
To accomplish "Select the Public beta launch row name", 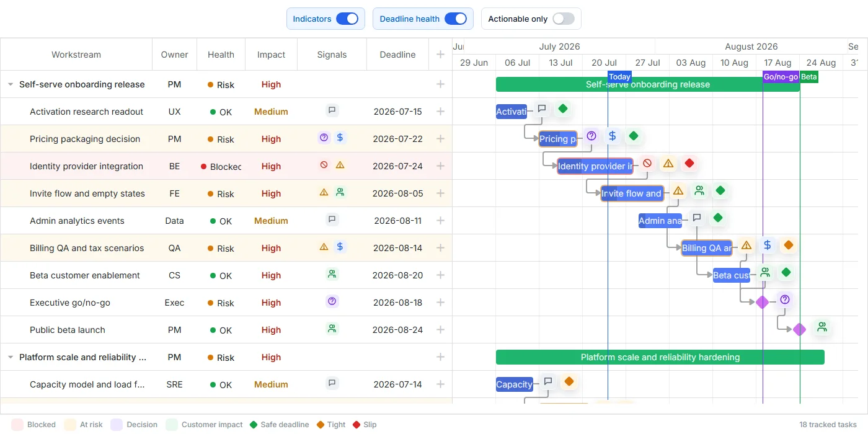I will 68,330.
